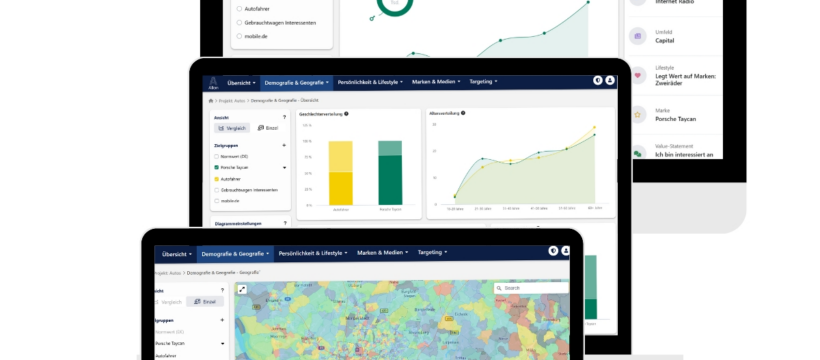Screen dimensions: 820x360
Task: Add a Zielgruppe with plus icon, middle tablet
Action: point(284,145)
